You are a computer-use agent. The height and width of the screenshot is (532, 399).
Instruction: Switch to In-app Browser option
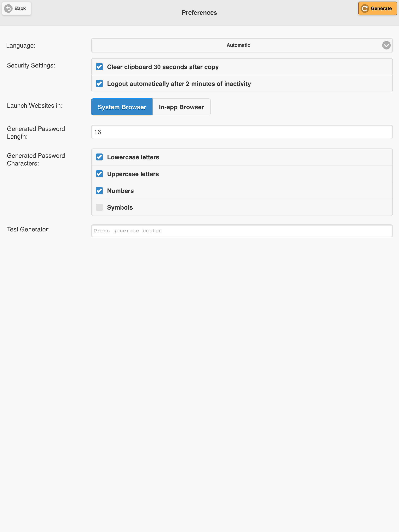click(182, 107)
